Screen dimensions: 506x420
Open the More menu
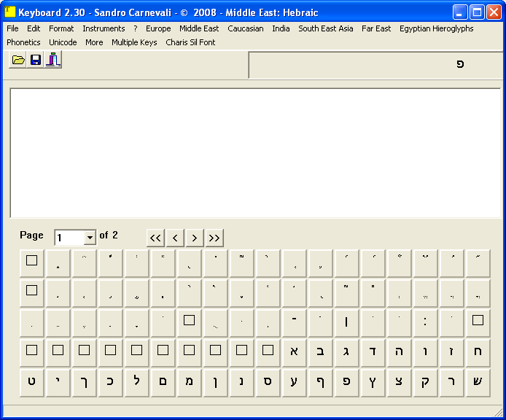tap(94, 42)
